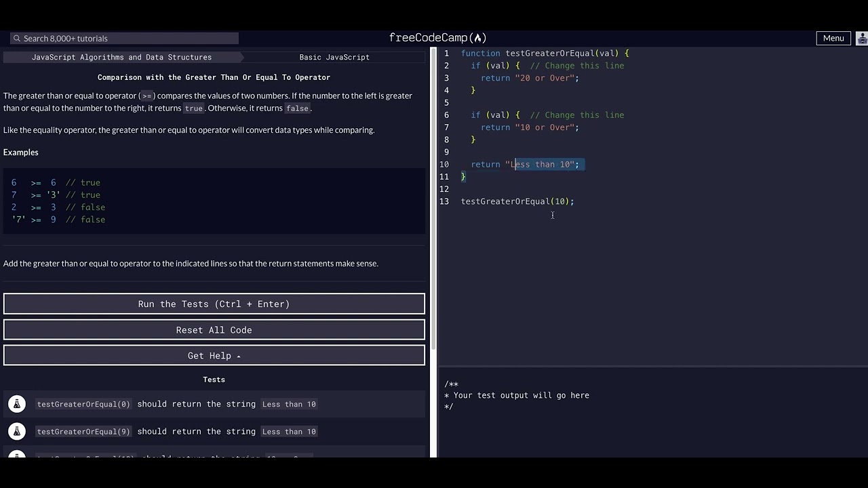This screenshot has height=488, width=868.
Task: Click line number 12 in gutter
Action: [x=444, y=189]
